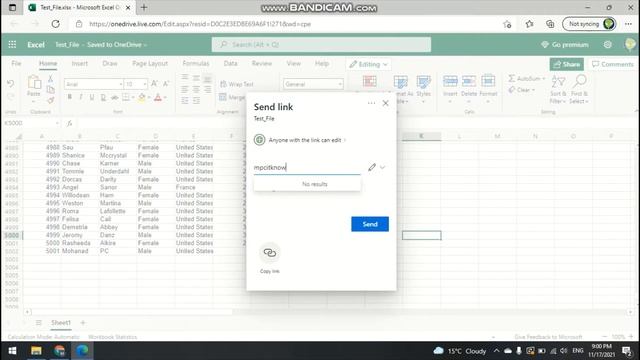Click the Excel search box

click(321, 44)
